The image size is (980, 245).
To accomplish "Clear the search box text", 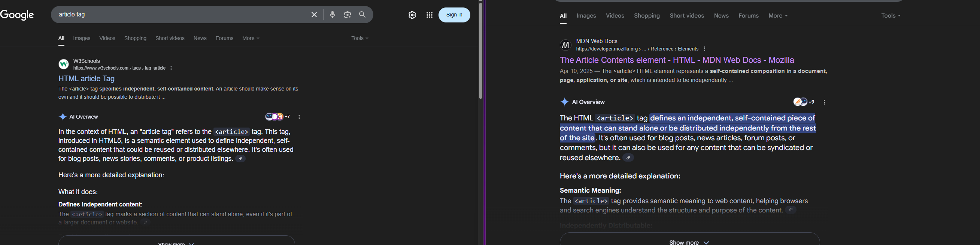I will point(314,15).
